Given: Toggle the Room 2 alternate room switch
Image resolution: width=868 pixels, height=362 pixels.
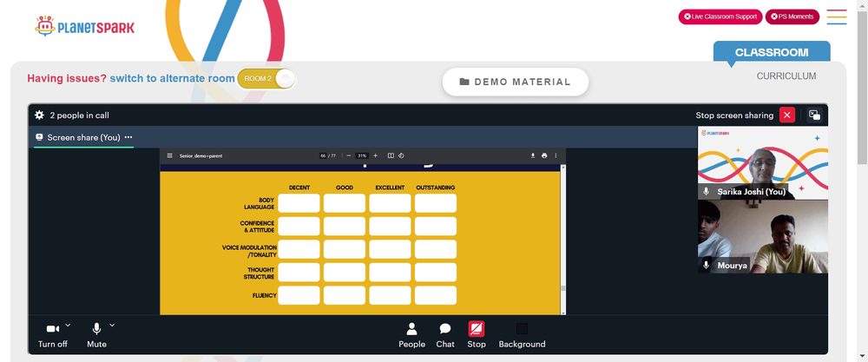Looking at the screenshot, I should [x=266, y=79].
